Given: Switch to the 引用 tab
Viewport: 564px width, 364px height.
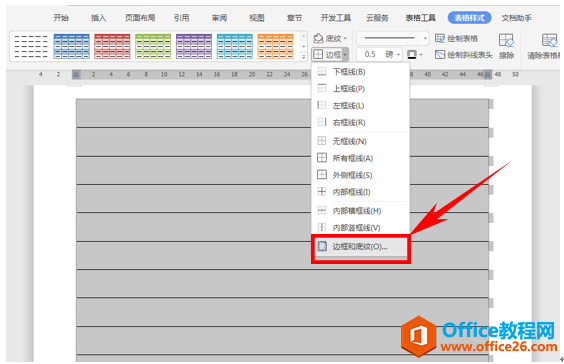Looking at the screenshot, I should [181, 18].
